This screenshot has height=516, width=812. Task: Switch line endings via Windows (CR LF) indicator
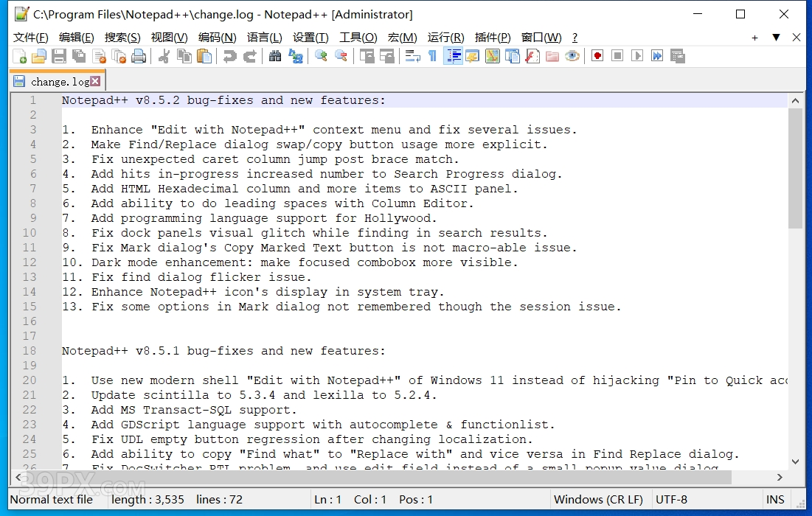coord(598,500)
